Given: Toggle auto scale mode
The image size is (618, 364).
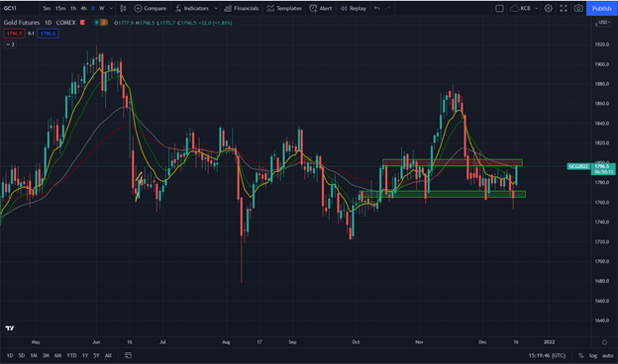Looking at the screenshot, I should coord(607,355).
